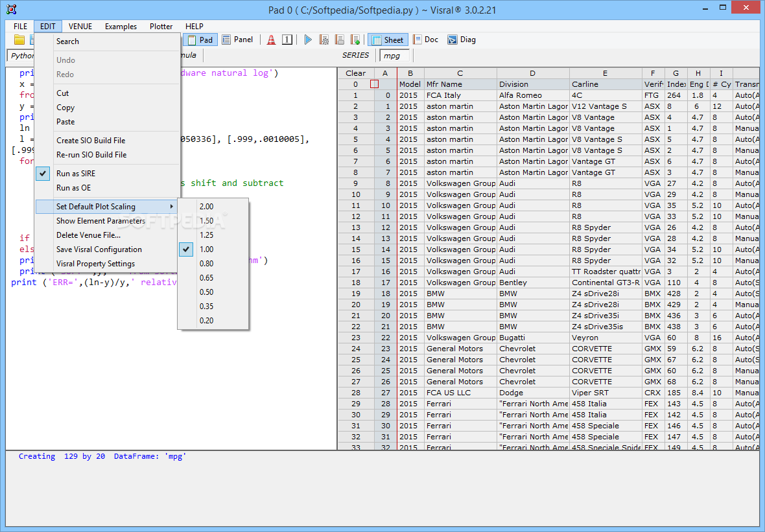Click the document-with-gear toolbar icon
This screenshot has height=532, width=765.
pos(324,40)
